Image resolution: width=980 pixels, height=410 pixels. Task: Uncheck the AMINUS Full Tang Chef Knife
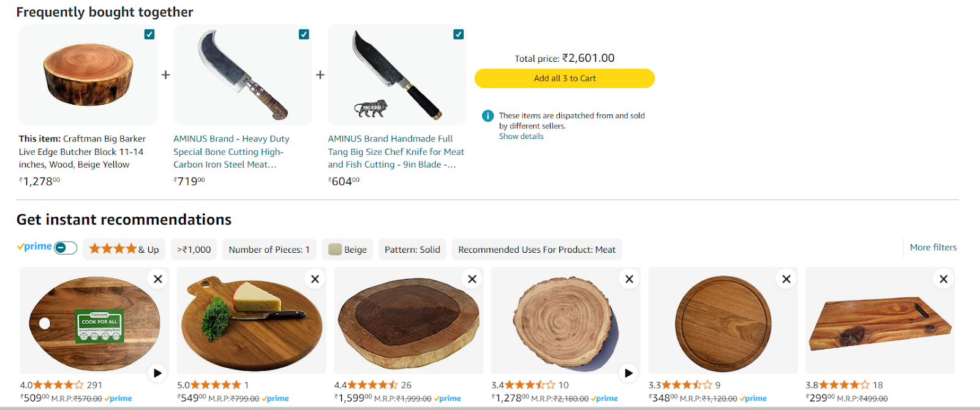pos(458,34)
